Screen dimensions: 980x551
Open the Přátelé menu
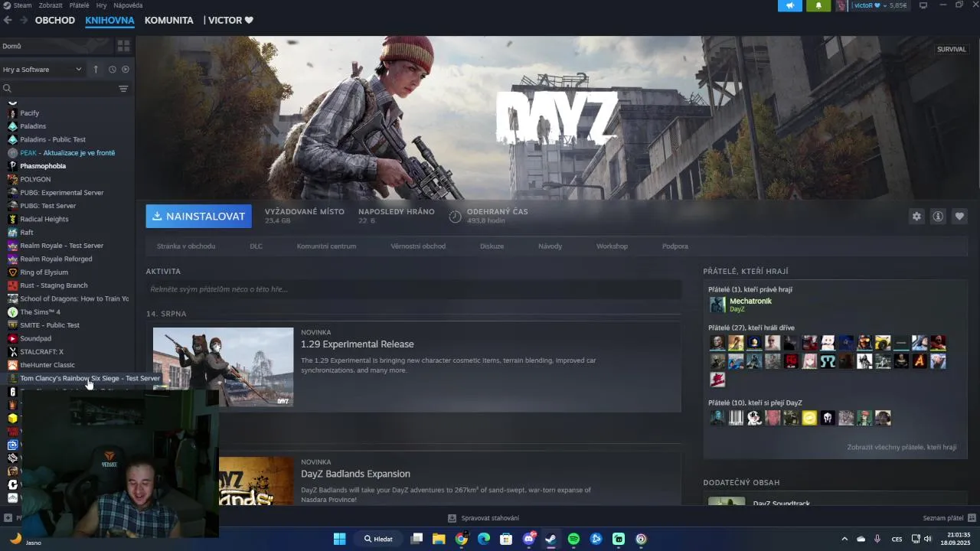click(x=79, y=5)
